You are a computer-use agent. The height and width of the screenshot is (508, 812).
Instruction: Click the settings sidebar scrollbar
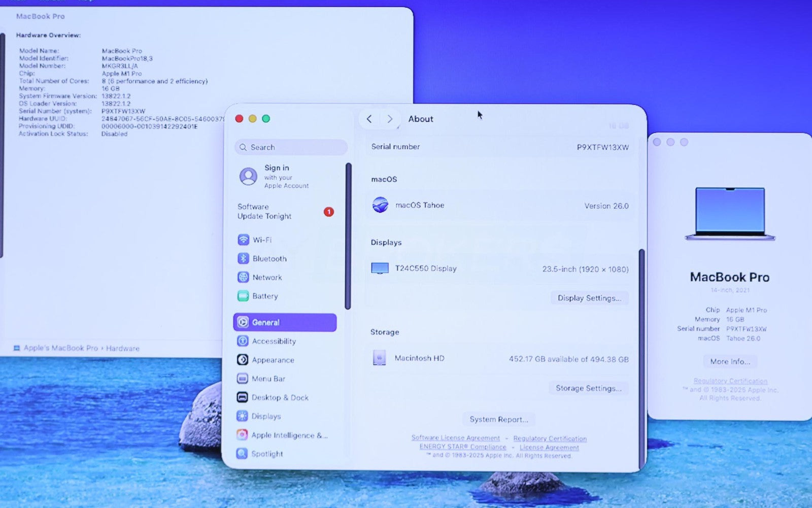(x=348, y=236)
